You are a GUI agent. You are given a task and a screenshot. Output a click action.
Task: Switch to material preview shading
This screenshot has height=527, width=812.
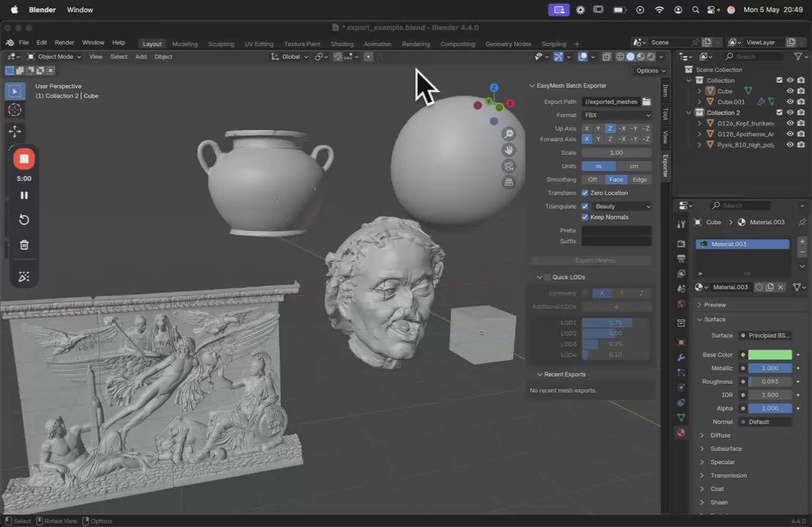tap(641, 56)
